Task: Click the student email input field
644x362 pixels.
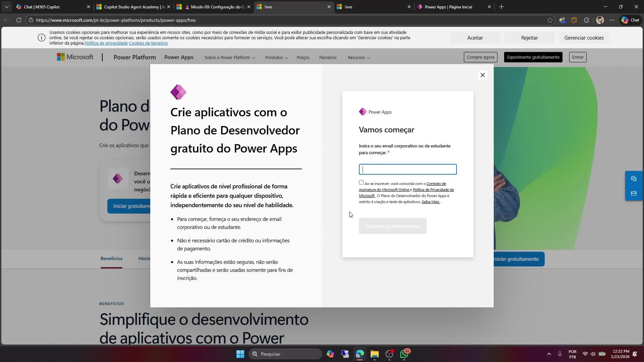Action: [x=408, y=169]
